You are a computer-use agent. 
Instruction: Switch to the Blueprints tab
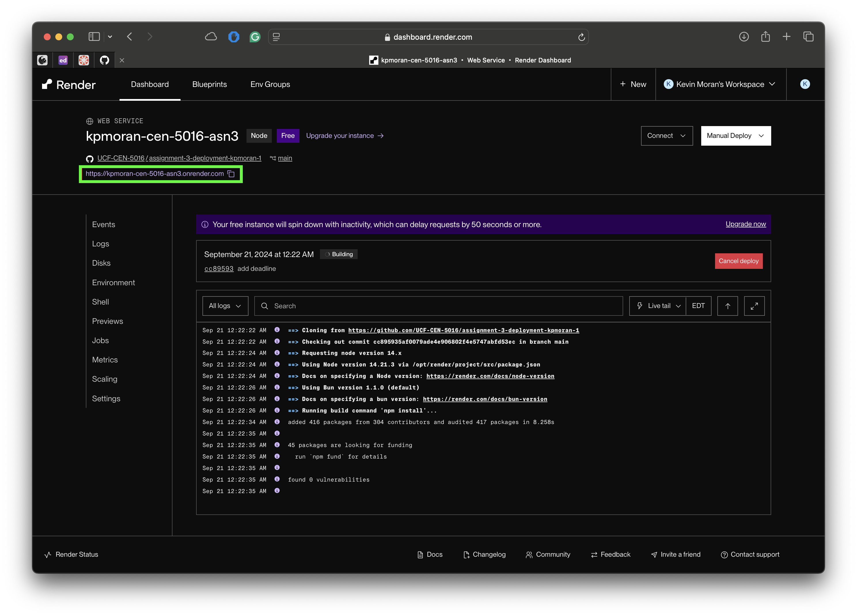[x=209, y=84]
